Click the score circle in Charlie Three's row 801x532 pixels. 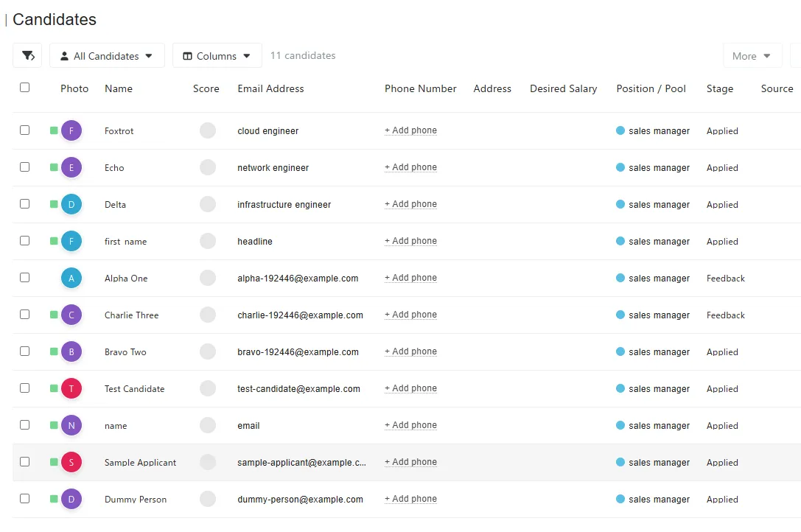click(208, 315)
